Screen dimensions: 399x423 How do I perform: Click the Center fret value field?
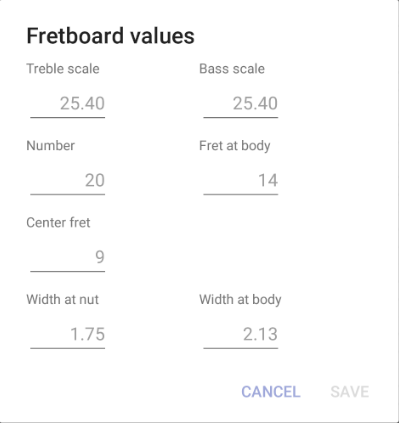point(68,257)
